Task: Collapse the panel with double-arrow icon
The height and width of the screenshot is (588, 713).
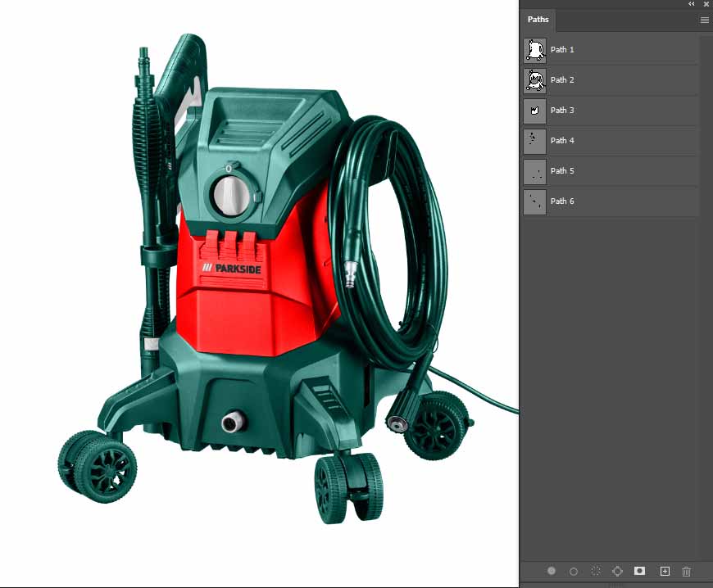Action: coord(691,4)
